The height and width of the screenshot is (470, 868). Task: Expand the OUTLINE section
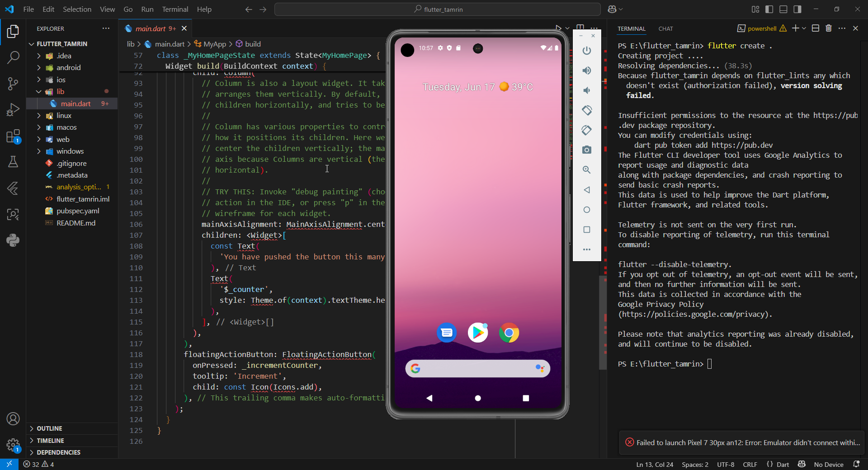pos(49,428)
